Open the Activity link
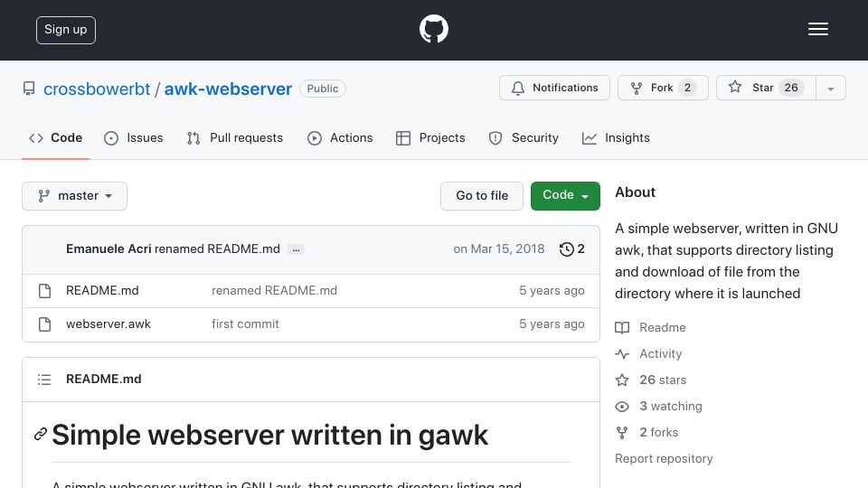The width and height of the screenshot is (868, 488). pyautogui.click(x=660, y=353)
